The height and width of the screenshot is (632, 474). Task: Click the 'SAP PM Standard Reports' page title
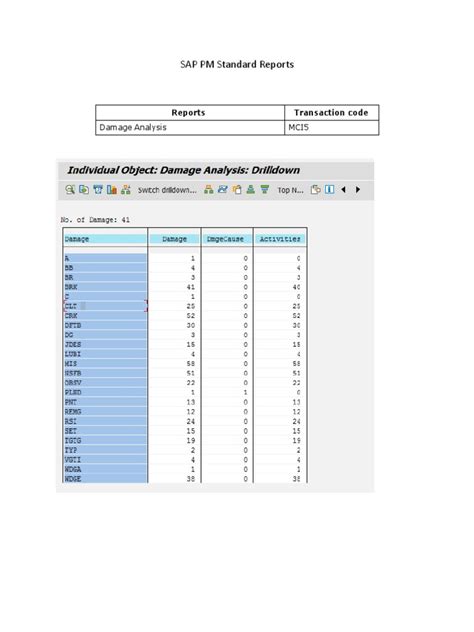[x=237, y=64]
